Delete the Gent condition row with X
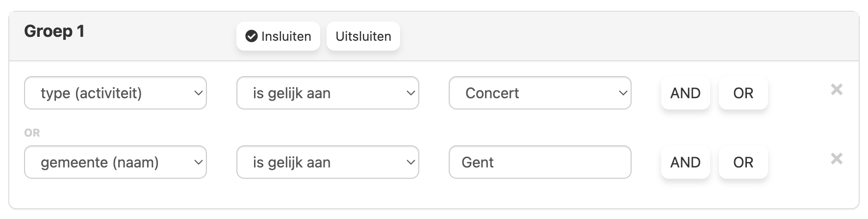868x219 pixels. [837, 159]
